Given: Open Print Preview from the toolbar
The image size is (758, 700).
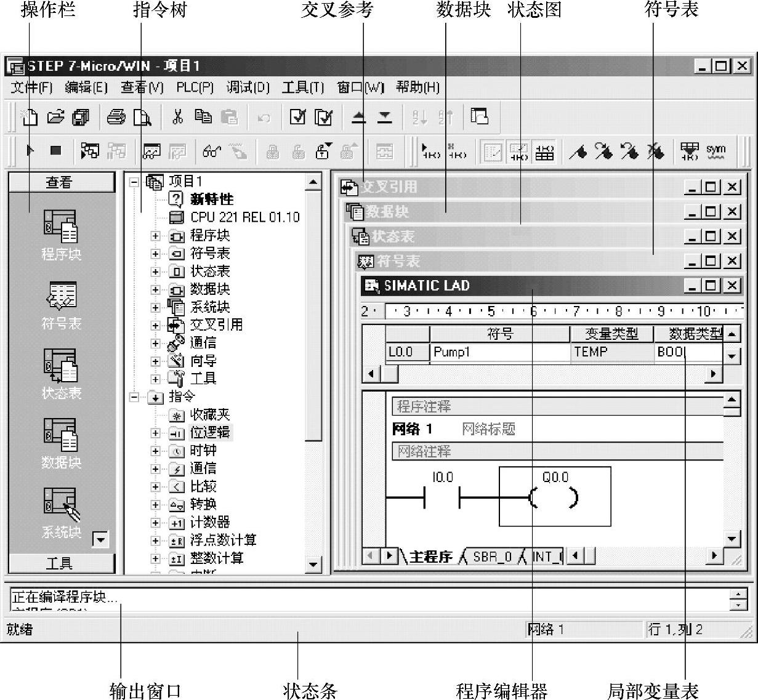Looking at the screenshot, I should (142, 117).
